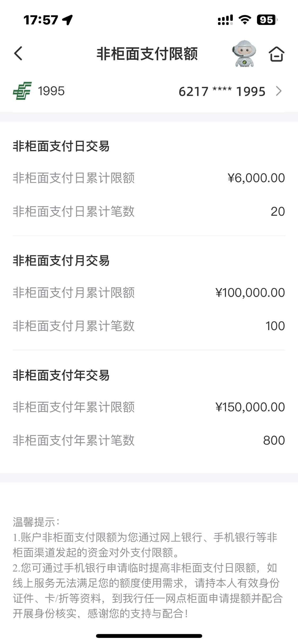Tap daily cumulative limit ¥6,000.00
This screenshot has height=644, width=298.
pyautogui.click(x=256, y=178)
